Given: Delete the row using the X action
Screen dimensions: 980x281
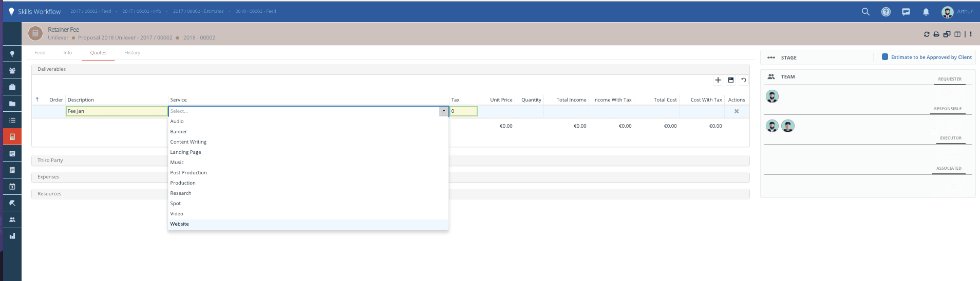Looking at the screenshot, I should pyautogui.click(x=737, y=111).
